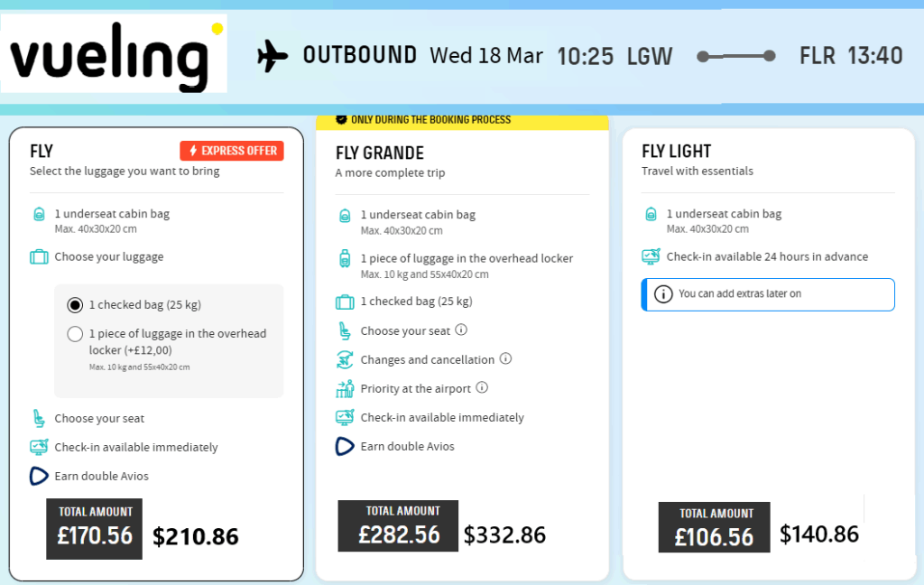
Task: Choose the FLY LIGHT fare total £106.56
Action: coord(714,527)
